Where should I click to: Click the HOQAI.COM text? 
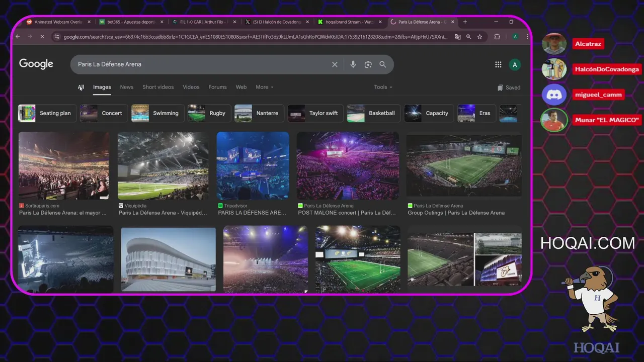[x=588, y=243]
